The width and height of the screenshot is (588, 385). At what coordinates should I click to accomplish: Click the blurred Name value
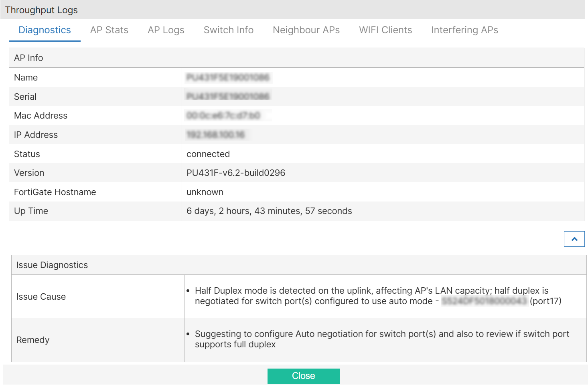pyautogui.click(x=228, y=77)
